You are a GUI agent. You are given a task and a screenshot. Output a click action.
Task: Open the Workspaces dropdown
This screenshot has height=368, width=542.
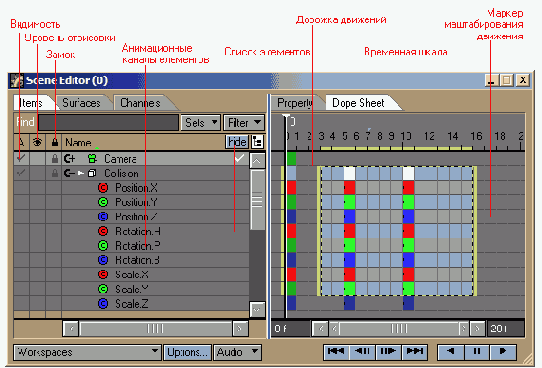(x=87, y=352)
